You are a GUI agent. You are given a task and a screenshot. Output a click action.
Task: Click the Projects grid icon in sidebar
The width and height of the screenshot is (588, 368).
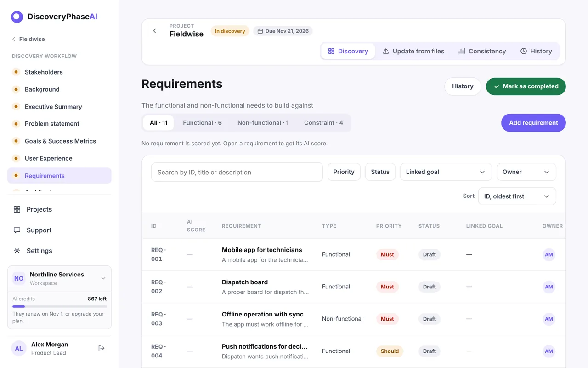[x=17, y=209]
